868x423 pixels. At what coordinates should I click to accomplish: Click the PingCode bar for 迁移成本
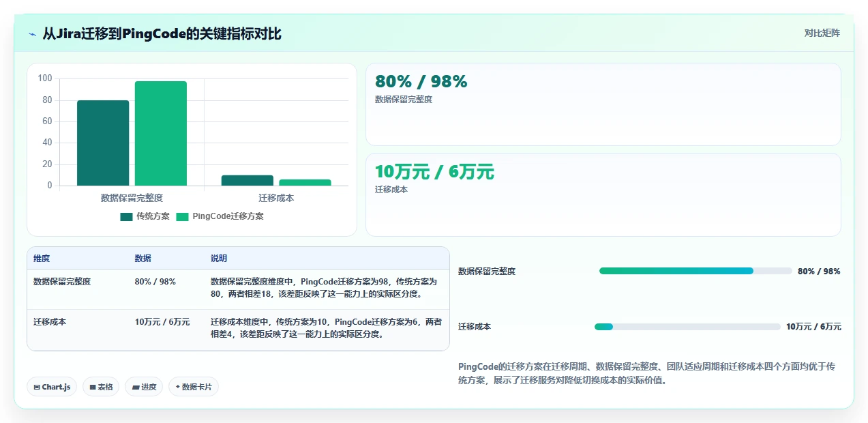(305, 182)
